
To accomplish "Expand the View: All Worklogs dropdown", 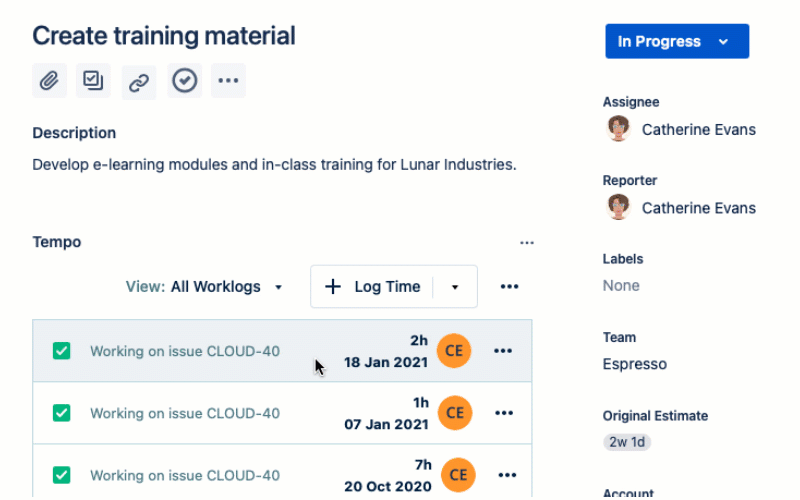I will tap(205, 287).
